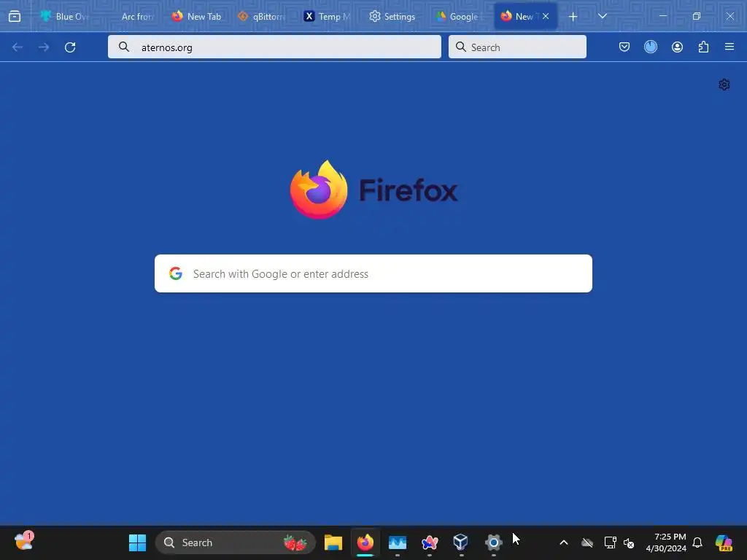The image size is (747, 560).
Task: Switch to the Temp M tab
Action: click(328, 16)
